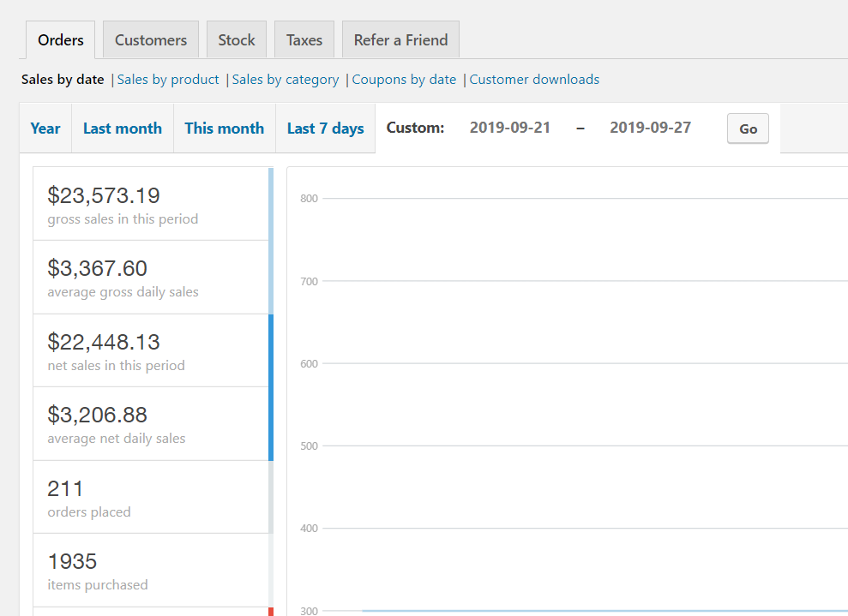Click the start date field 2019-09-21
This screenshot has height=616, width=848.
[510, 129]
